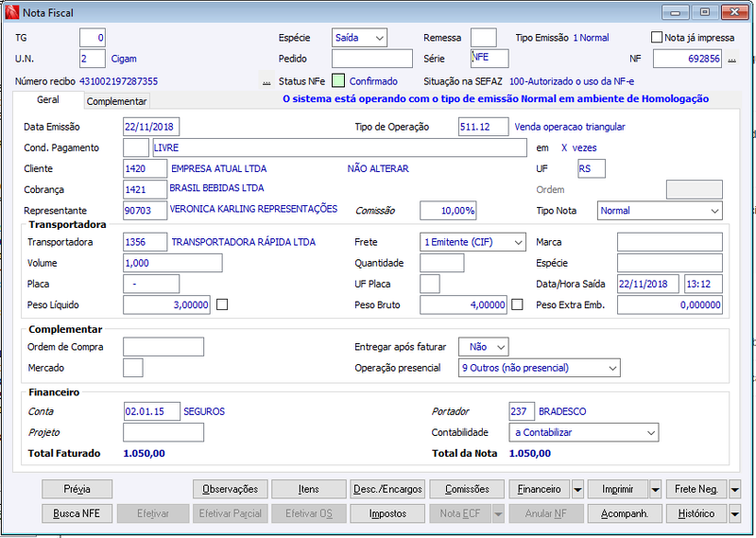This screenshot has width=756, height=538.
Task: Open the Tipo Nota dropdown
Action: pos(660,211)
